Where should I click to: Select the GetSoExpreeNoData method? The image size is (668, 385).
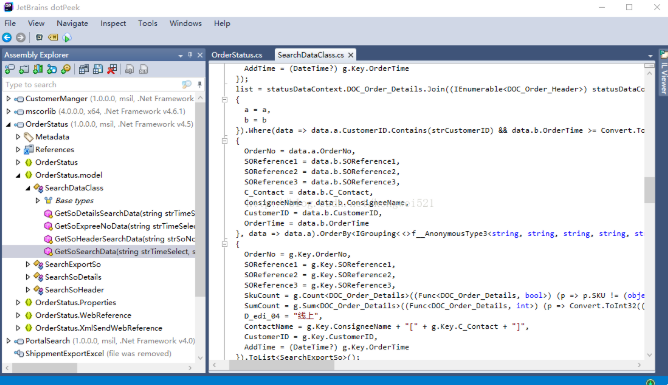(120, 226)
